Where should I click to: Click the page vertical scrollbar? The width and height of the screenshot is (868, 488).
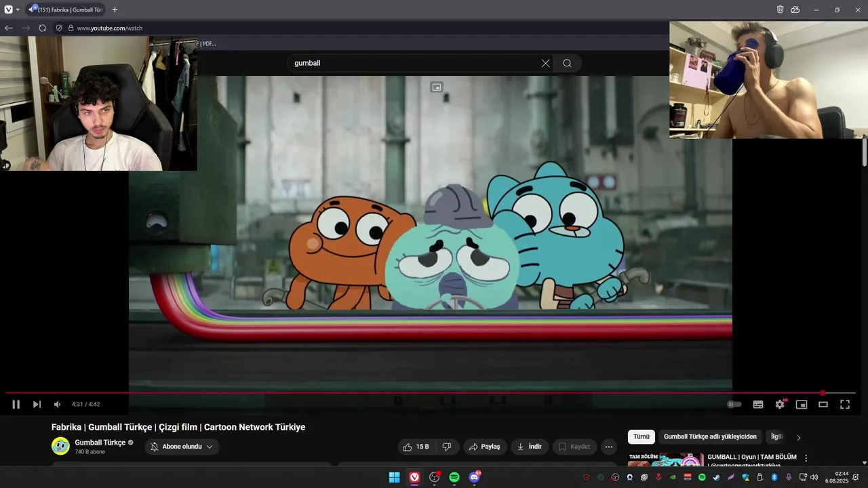(864, 152)
